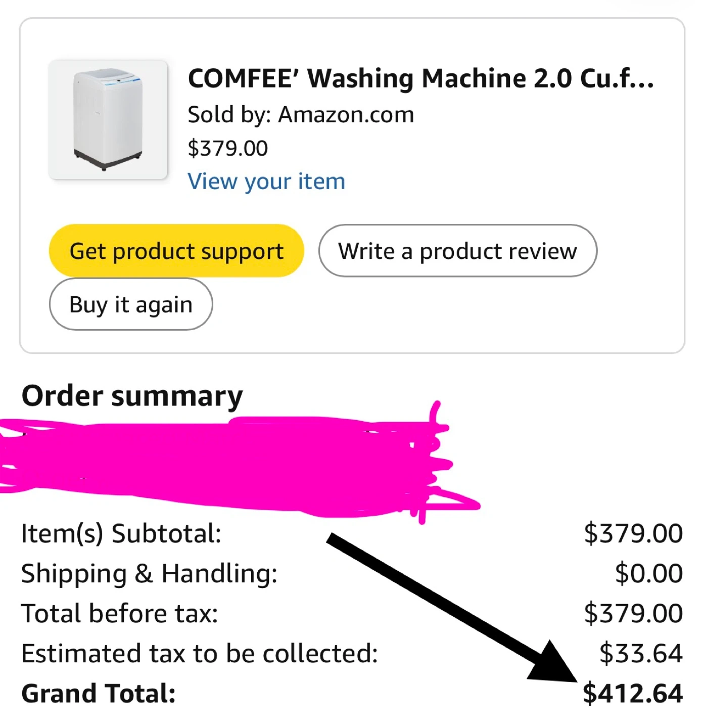Click the Total before tax label
This screenshot has width=704, height=728.
[x=119, y=614]
